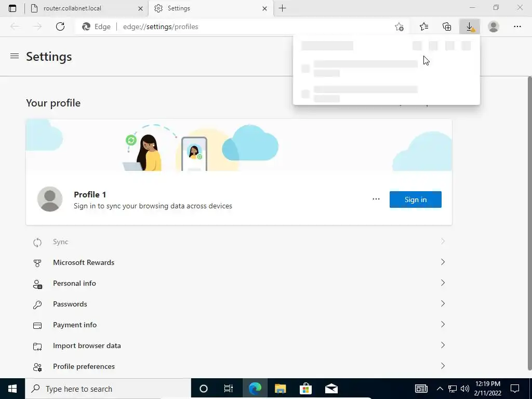Open the Settings hamburger menu
Image resolution: width=532 pixels, height=399 pixels.
[x=15, y=56]
